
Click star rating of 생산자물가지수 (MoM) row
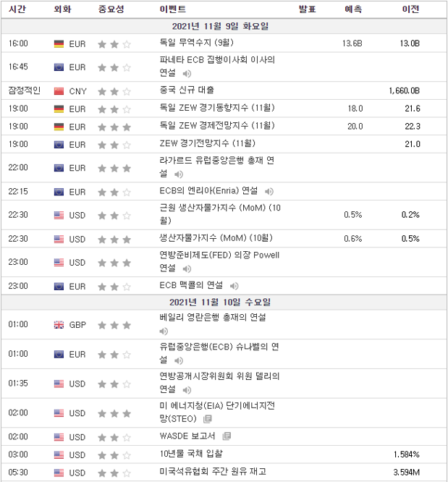pos(114,239)
